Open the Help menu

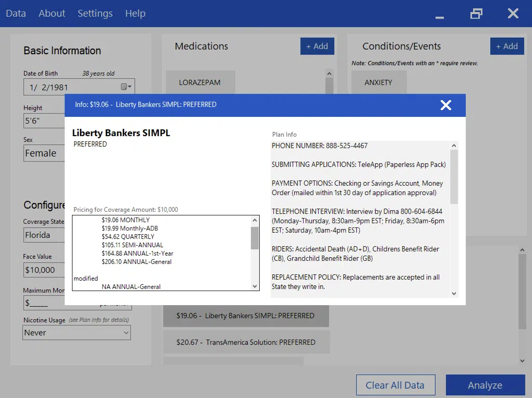pyautogui.click(x=135, y=13)
